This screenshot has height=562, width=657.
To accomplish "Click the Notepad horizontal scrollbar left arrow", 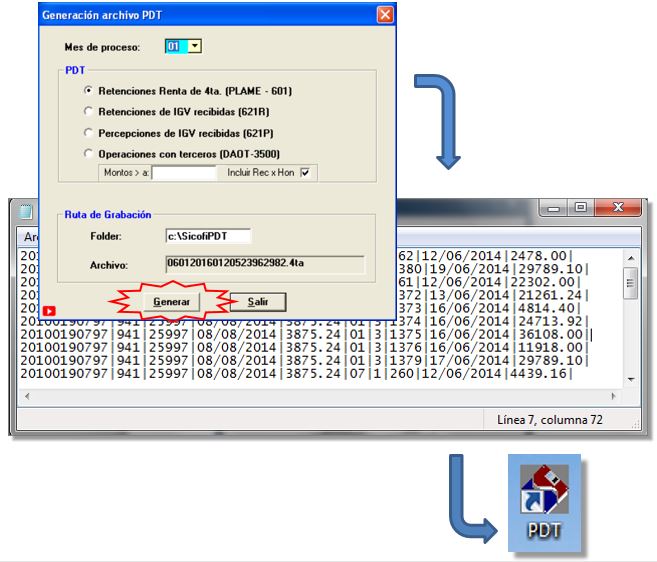I will point(27,396).
